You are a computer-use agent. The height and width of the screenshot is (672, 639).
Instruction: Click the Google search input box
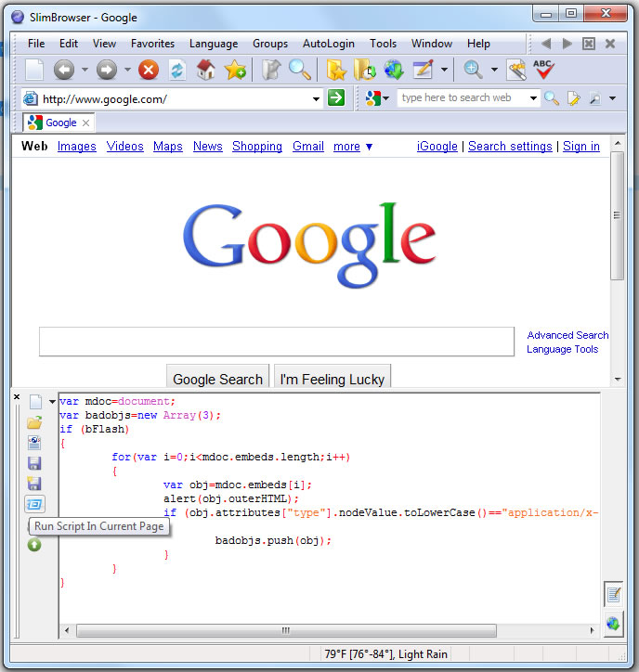pyautogui.click(x=277, y=342)
